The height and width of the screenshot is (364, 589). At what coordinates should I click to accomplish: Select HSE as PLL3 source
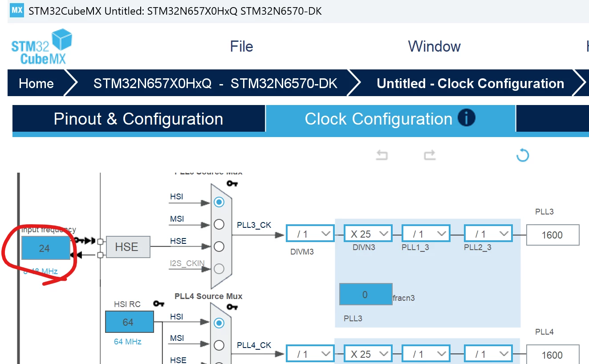coord(219,247)
